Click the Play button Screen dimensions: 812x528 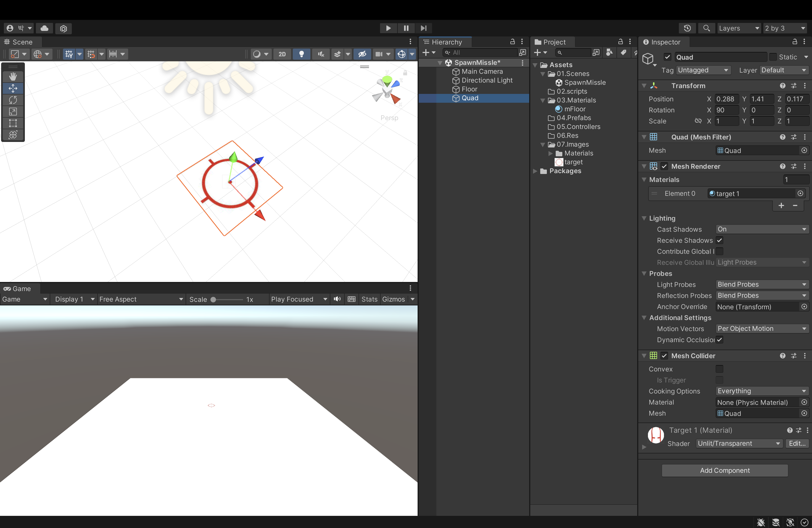pyautogui.click(x=388, y=28)
